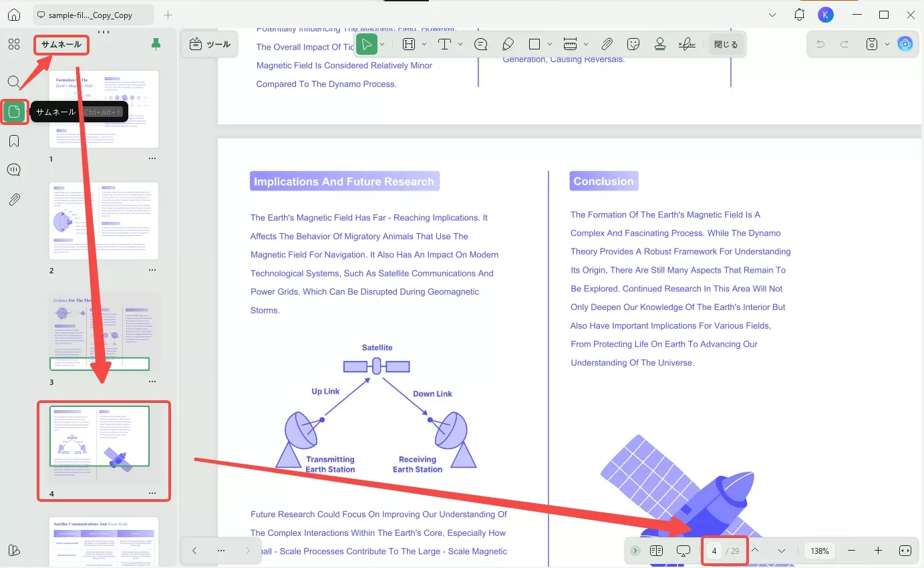Viewport: 924px width, 568px height.
Task: Add a new tab with plus button
Action: pyautogui.click(x=168, y=15)
